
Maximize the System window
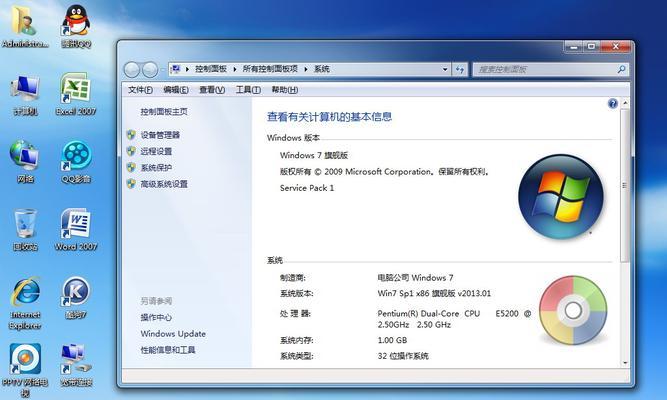[x=591, y=46]
